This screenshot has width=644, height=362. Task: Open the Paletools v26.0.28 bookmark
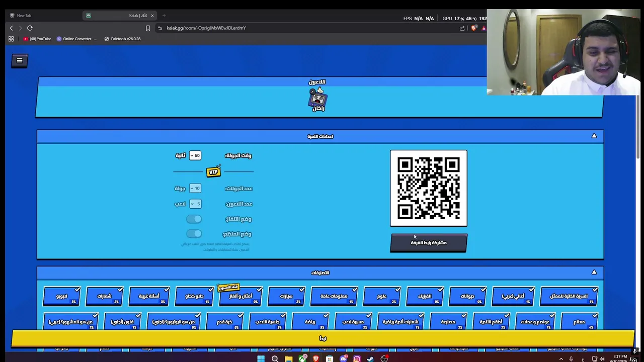[122, 39]
